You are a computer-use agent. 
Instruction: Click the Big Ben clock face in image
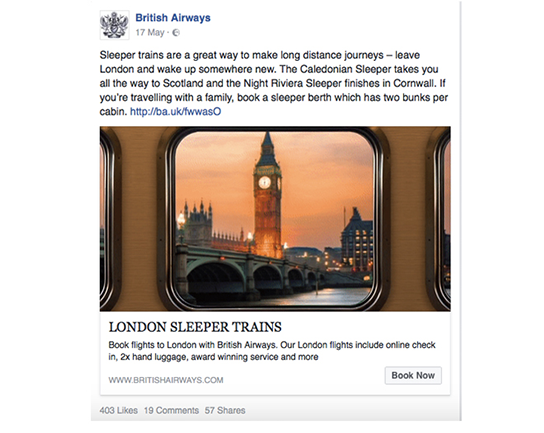pyautogui.click(x=264, y=182)
